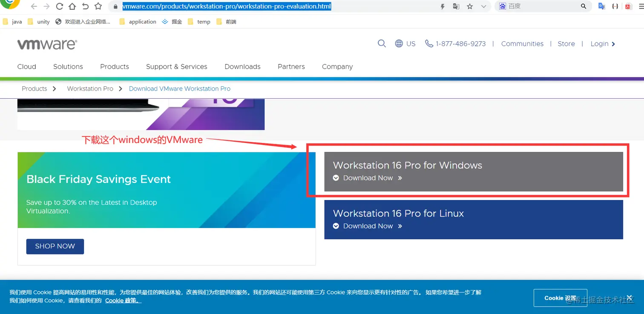Close the cookie banner with X
The height and width of the screenshot is (314, 644).
tap(629, 297)
